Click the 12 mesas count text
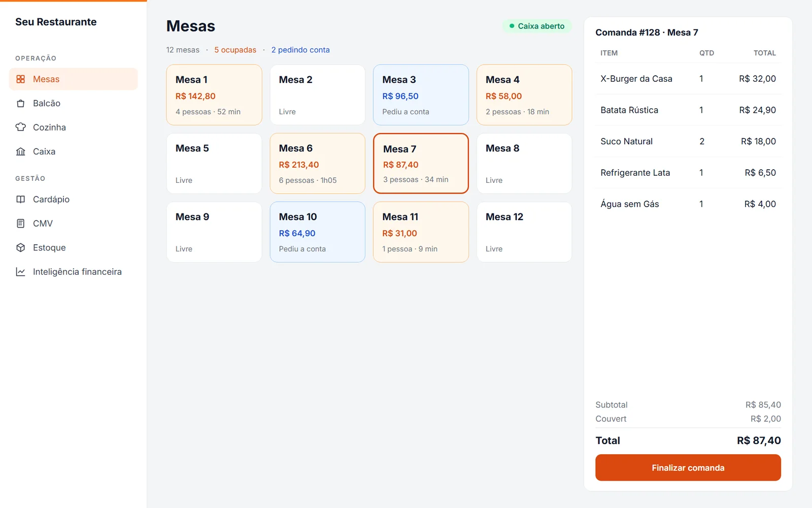 click(x=183, y=50)
